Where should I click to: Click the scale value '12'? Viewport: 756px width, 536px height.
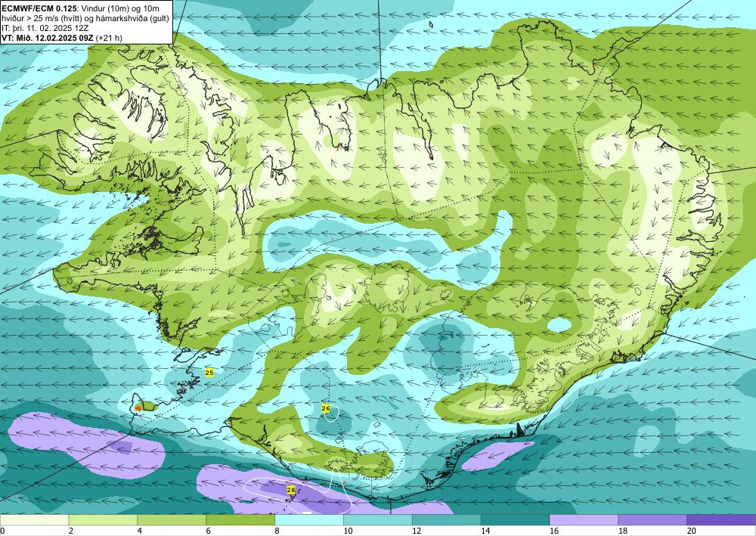pyautogui.click(x=417, y=531)
